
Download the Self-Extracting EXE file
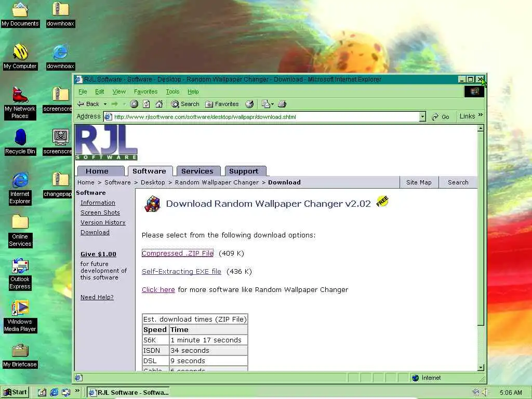(181, 271)
